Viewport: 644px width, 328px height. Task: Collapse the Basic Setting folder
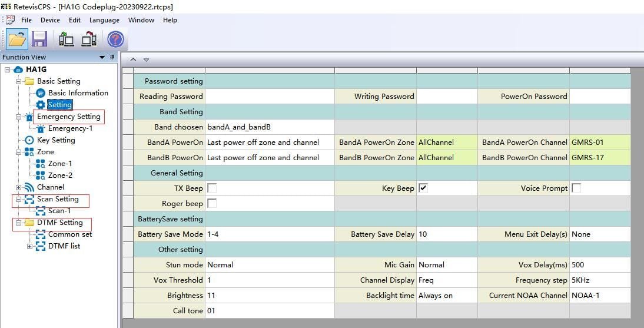18,81
